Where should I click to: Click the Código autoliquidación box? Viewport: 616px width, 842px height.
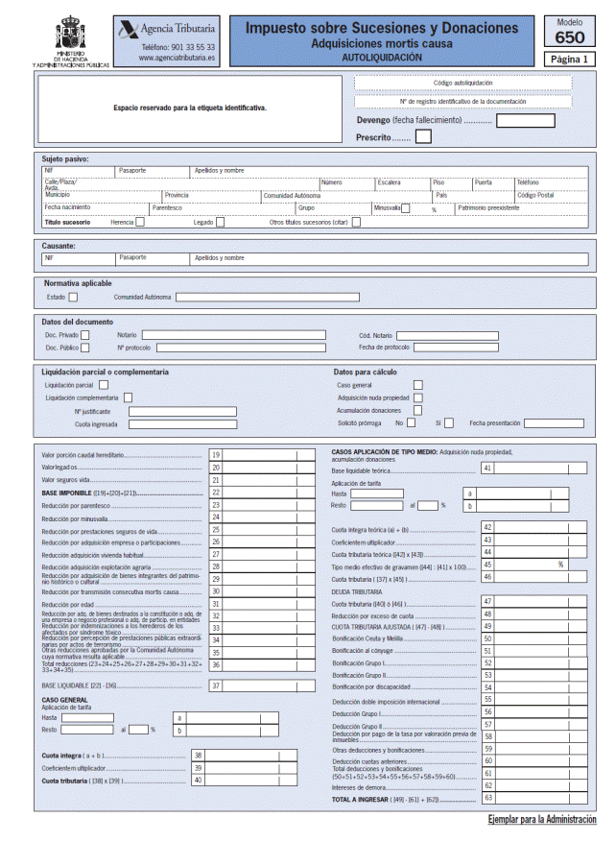(463, 84)
